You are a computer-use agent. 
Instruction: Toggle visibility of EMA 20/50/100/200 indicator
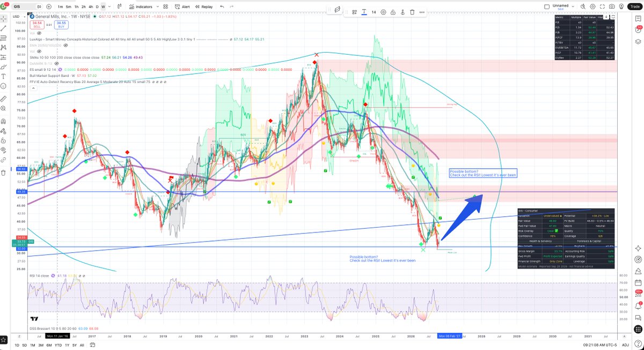click(x=65, y=45)
